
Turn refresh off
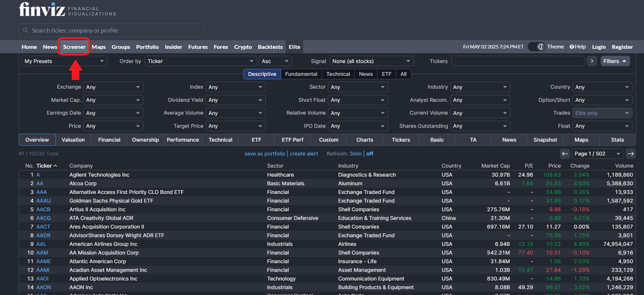pos(370,154)
